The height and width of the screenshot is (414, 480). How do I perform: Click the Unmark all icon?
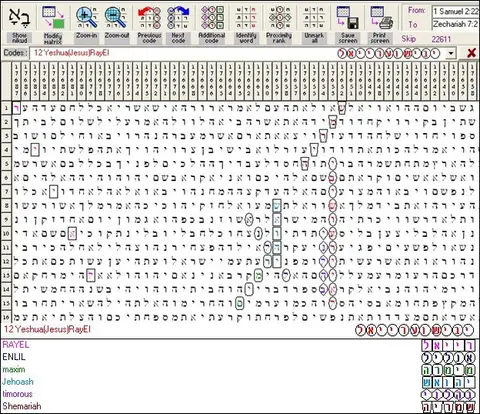pyautogui.click(x=314, y=18)
